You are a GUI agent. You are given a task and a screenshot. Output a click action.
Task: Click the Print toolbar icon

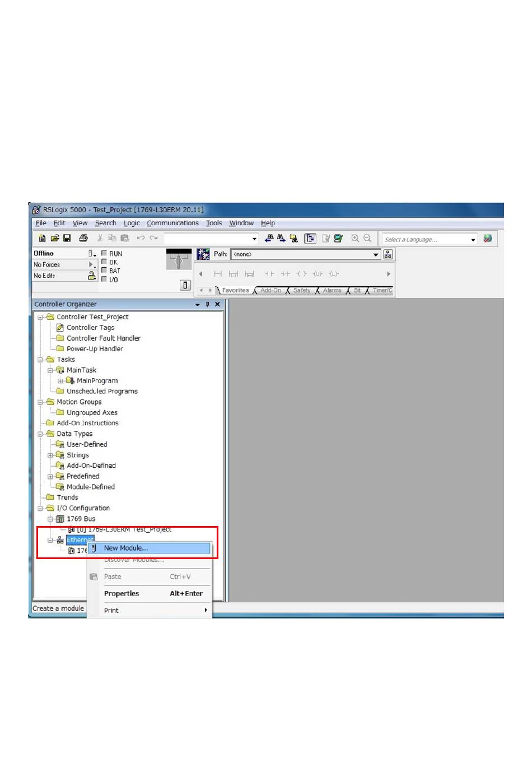[83, 238]
